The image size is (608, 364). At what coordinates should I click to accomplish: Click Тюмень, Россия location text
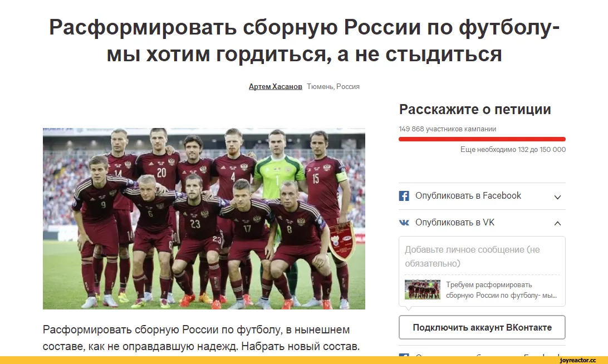[333, 87]
